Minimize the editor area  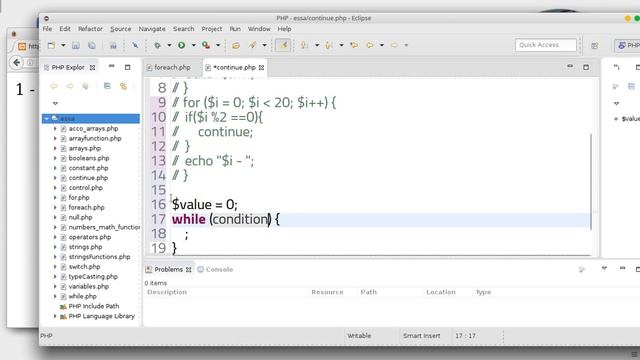click(570, 66)
